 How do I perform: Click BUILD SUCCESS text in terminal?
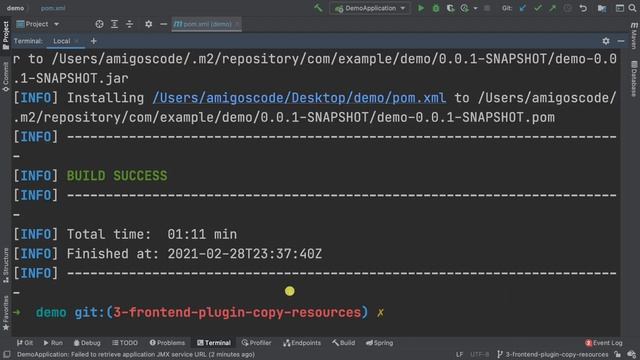[x=117, y=176]
